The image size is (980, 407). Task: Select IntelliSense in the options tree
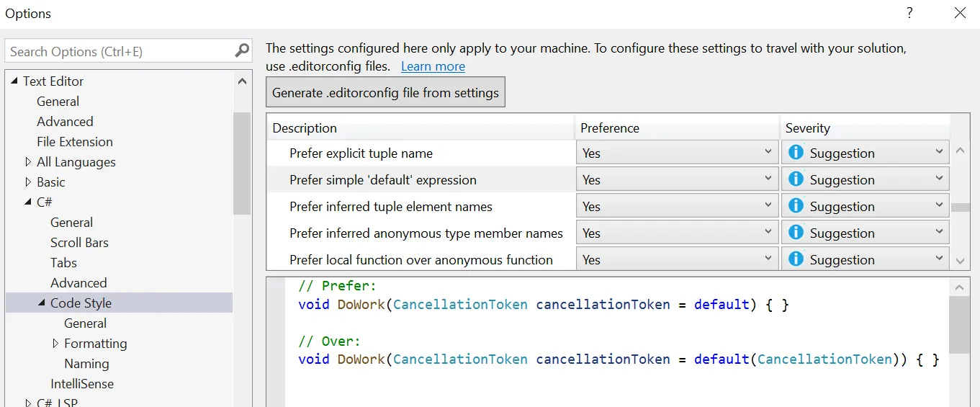(x=81, y=384)
